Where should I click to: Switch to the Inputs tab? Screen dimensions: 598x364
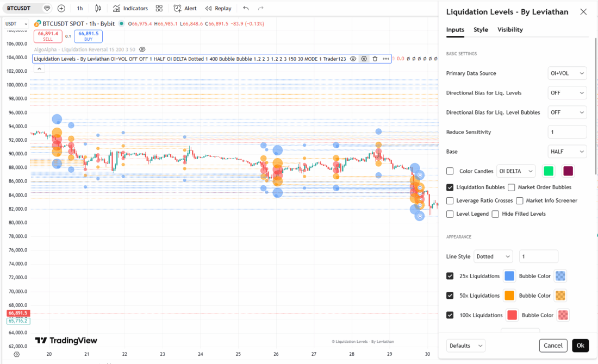tap(456, 30)
